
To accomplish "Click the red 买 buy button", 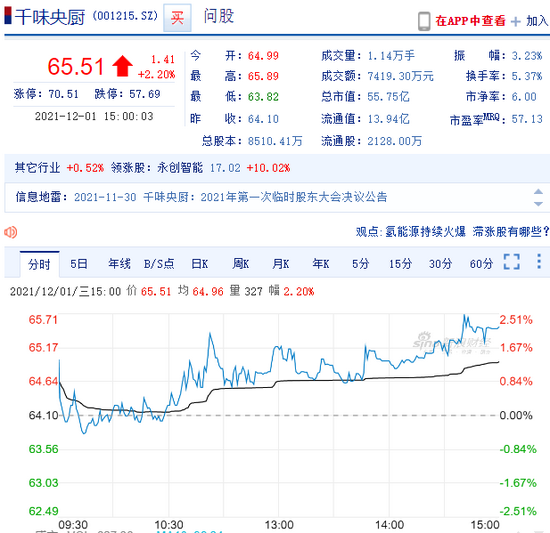I will coord(177,18).
